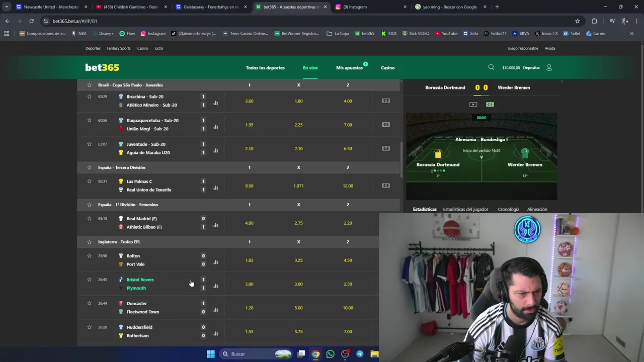Open stats chart for Ibrachina vs Atlético Mineiro

(x=215, y=103)
